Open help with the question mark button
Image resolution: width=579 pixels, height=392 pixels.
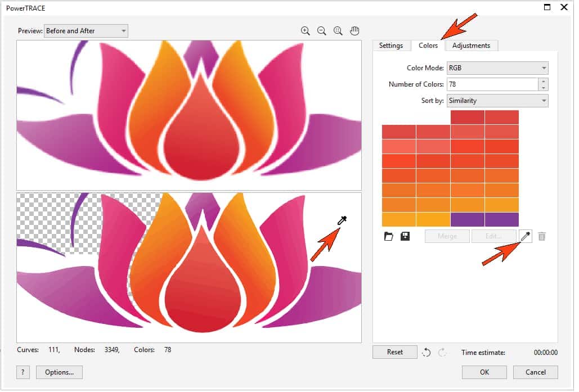(23, 372)
